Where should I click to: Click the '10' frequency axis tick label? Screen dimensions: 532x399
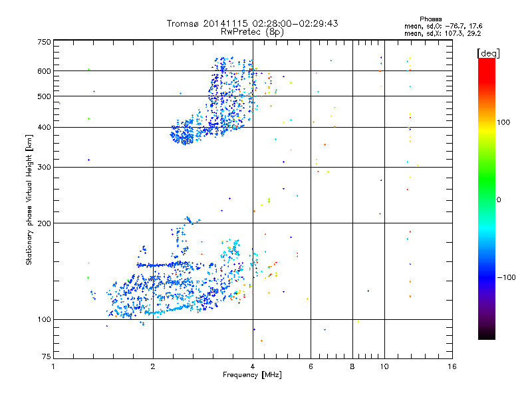[384, 366]
